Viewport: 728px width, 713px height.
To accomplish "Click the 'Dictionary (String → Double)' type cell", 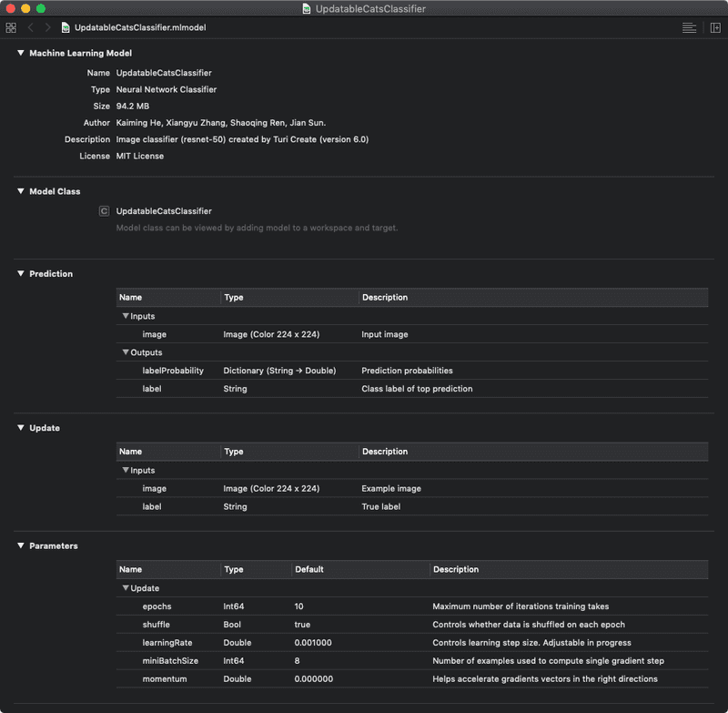I will (279, 371).
